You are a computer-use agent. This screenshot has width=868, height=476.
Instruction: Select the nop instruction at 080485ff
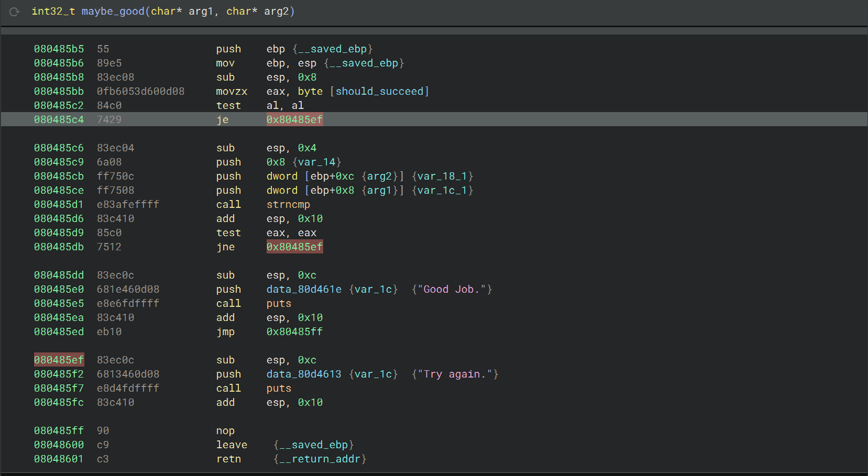pyautogui.click(x=225, y=430)
